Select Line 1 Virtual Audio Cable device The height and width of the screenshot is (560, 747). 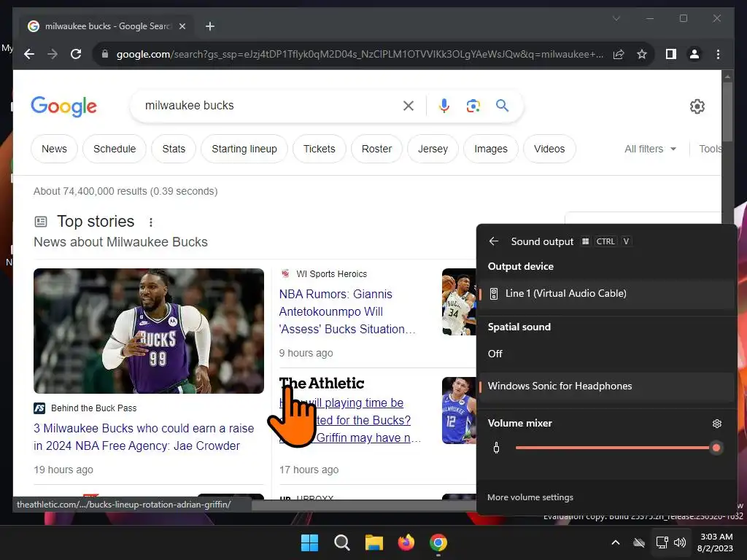pos(606,294)
